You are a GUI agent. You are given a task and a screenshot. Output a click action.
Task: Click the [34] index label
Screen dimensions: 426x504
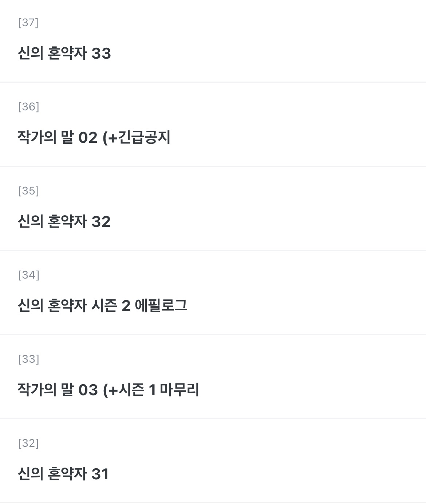(x=28, y=275)
